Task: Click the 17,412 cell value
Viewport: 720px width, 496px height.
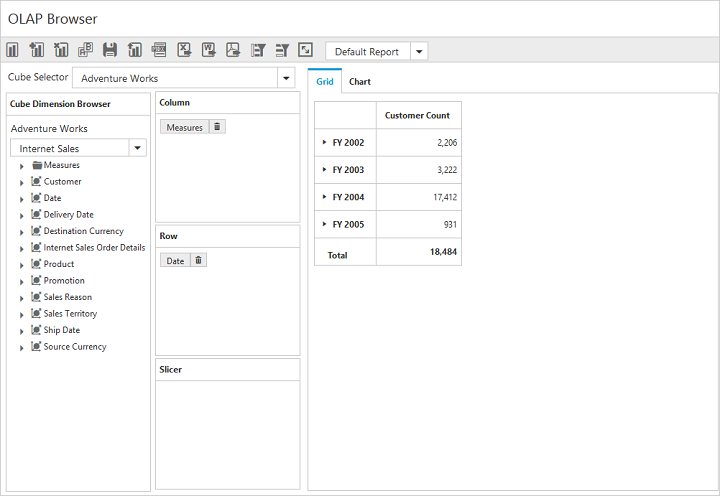Action: [445, 197]
